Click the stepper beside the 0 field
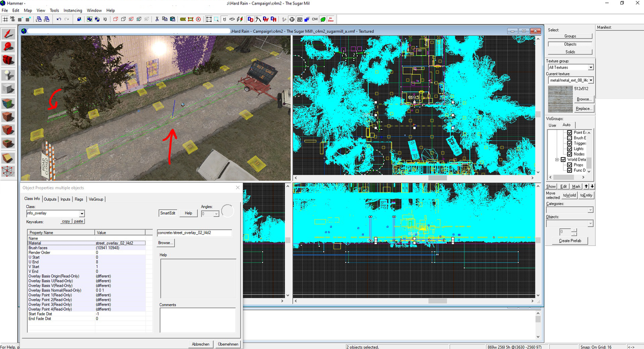644x349 pixels. [x=574, y=232]
